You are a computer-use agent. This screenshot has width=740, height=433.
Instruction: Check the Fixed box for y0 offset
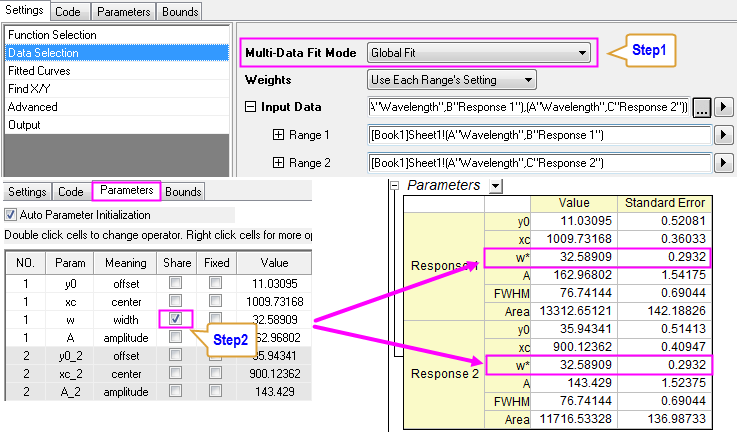click(215, 282)
